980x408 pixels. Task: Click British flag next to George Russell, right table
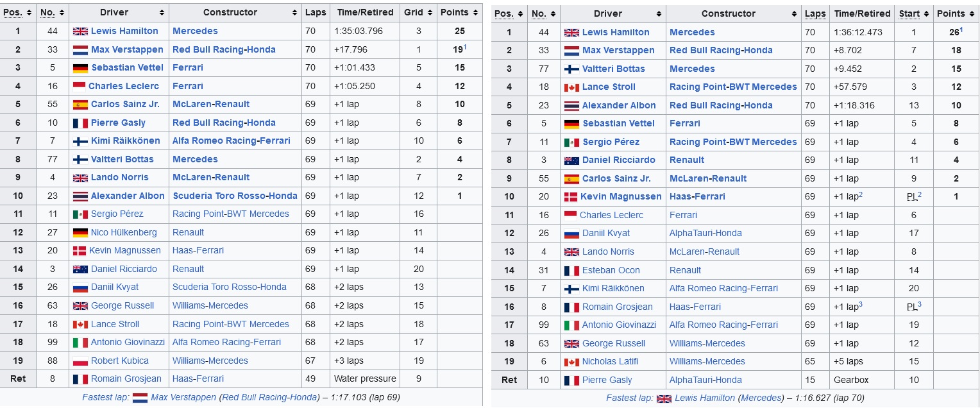[x=571, y=343]
